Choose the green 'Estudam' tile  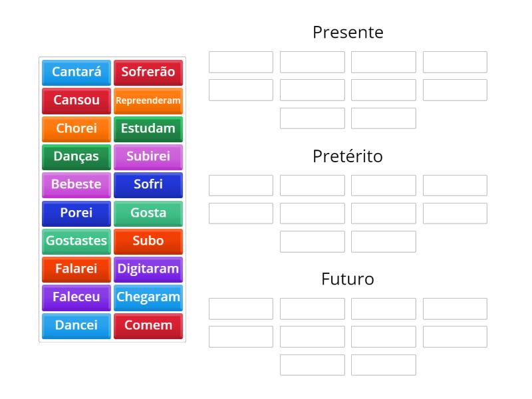(x=148, y=128)
